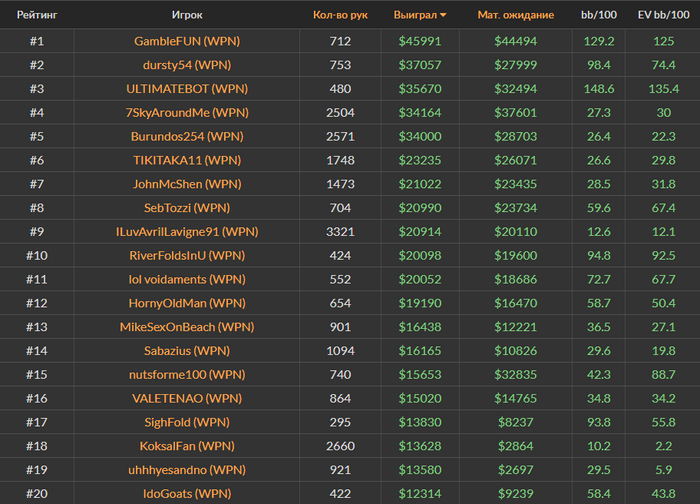Click the #1 rating cell
The width and height of the screenshot is (700, 504).
(37, 41)
